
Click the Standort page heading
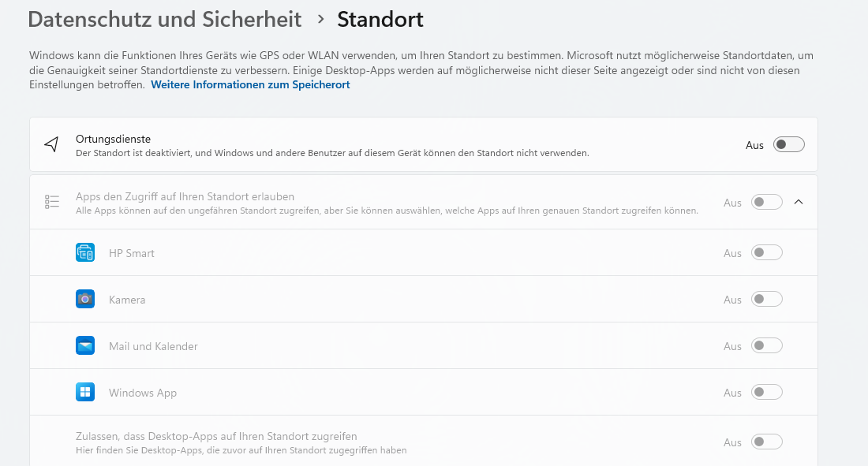click(380, 19)
